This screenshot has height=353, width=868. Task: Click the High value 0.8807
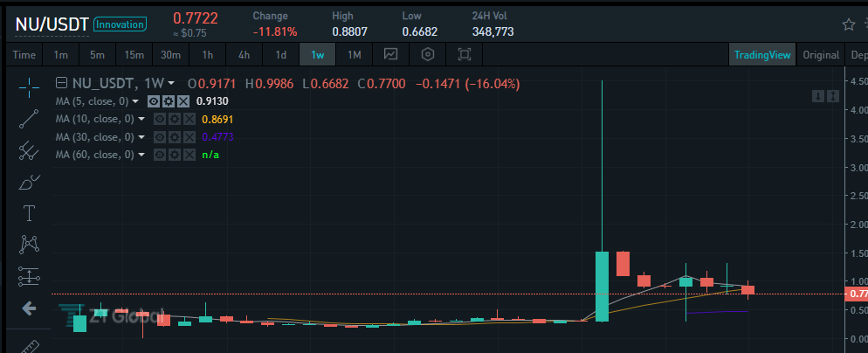pos(350,32)
